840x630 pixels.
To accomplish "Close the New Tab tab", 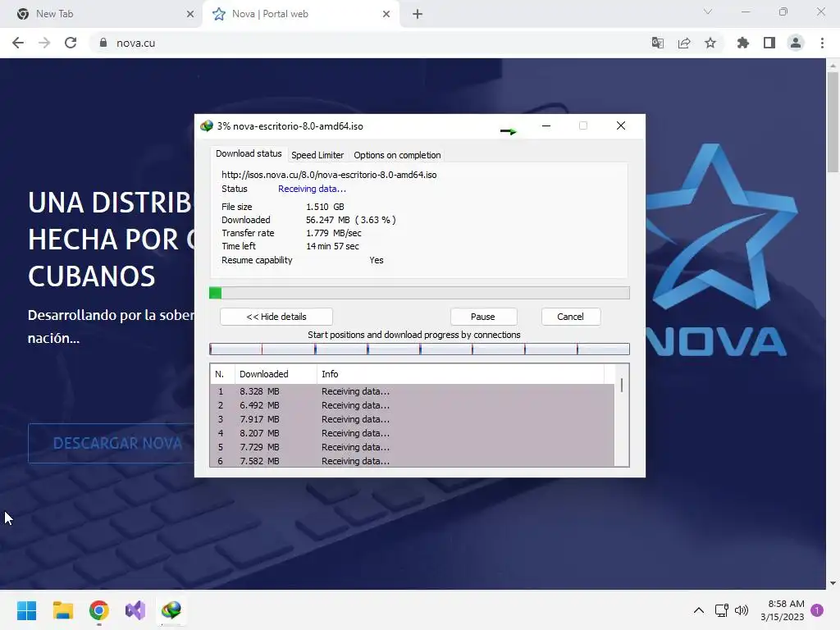I will coord(190,14).
